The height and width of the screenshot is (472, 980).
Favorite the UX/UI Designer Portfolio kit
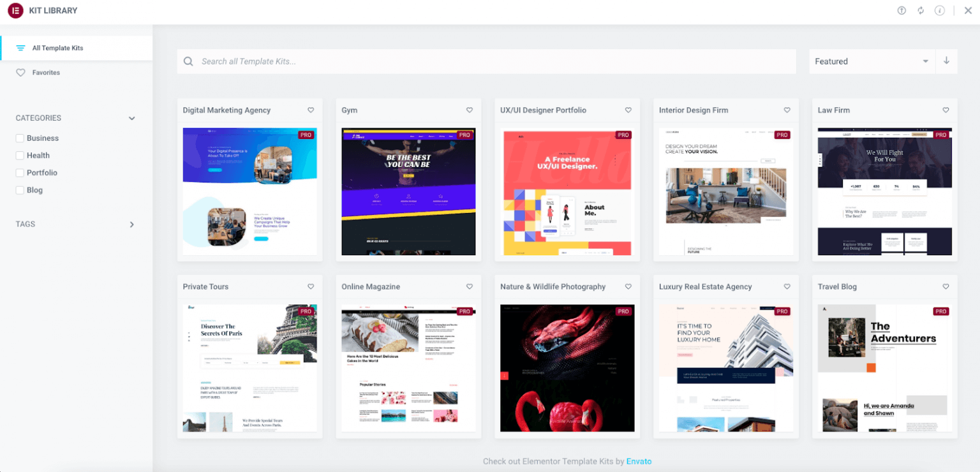click(x=628, y=110)
